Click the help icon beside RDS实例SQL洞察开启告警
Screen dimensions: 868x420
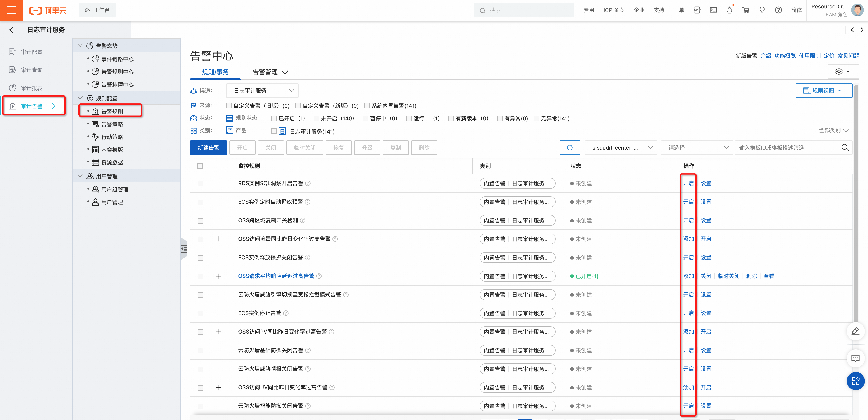pyautogui.click(x=308, y=183)
